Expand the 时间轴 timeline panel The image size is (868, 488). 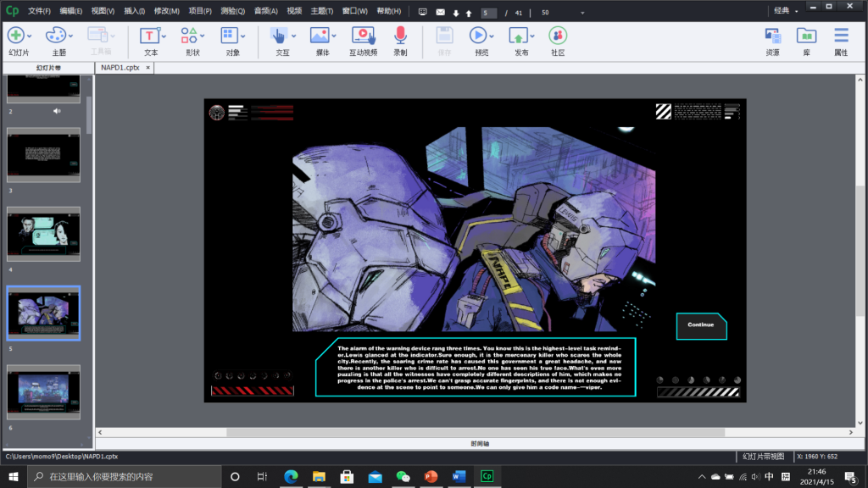pyautogui.click(x=480, y=444)
